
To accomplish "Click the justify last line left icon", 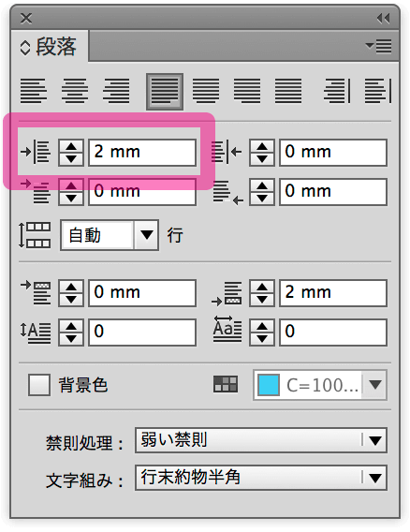I will [x=165, y=91].
